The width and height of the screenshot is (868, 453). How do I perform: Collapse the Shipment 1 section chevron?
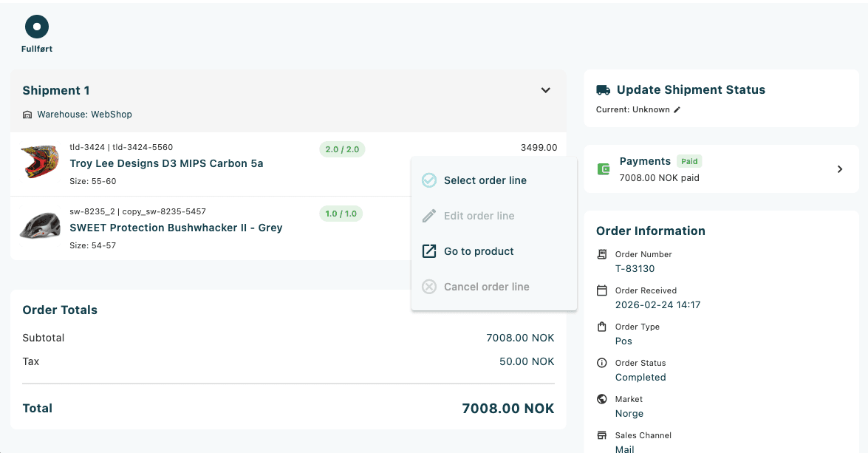545,90
